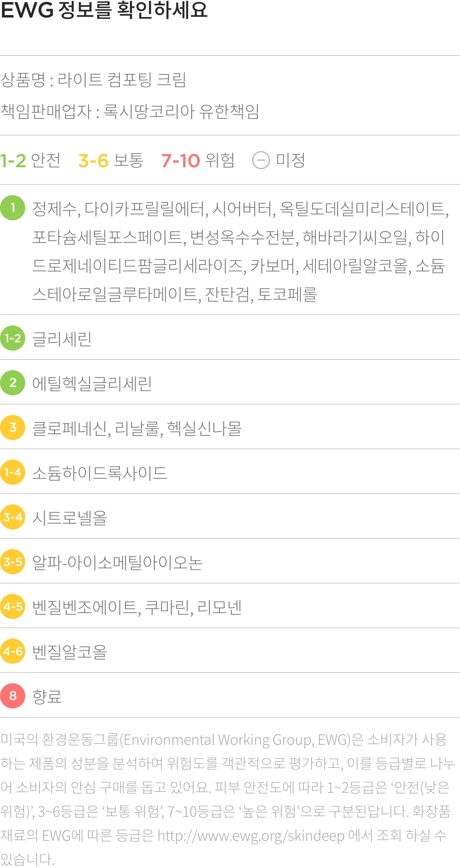Select the yellow 4-5 grade badge

click(x=12, y=606)
